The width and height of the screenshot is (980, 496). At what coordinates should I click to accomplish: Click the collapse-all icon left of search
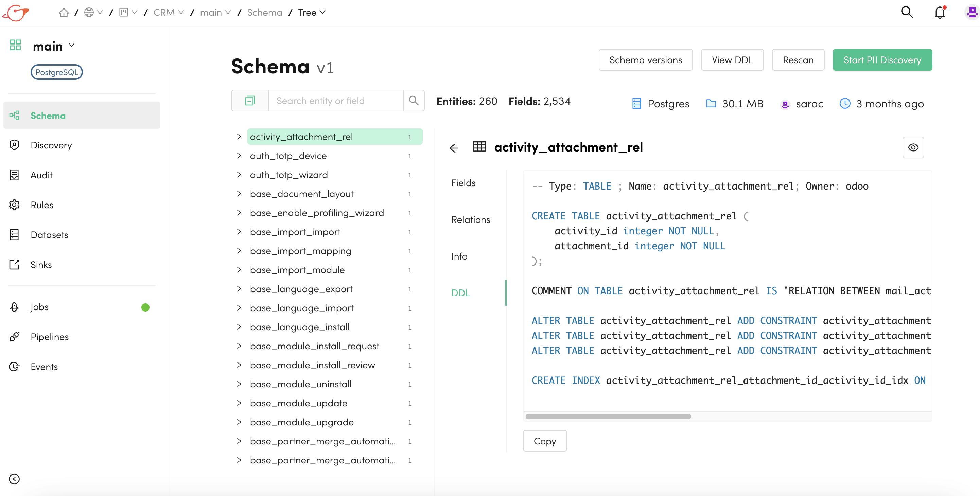click(250, 101)
